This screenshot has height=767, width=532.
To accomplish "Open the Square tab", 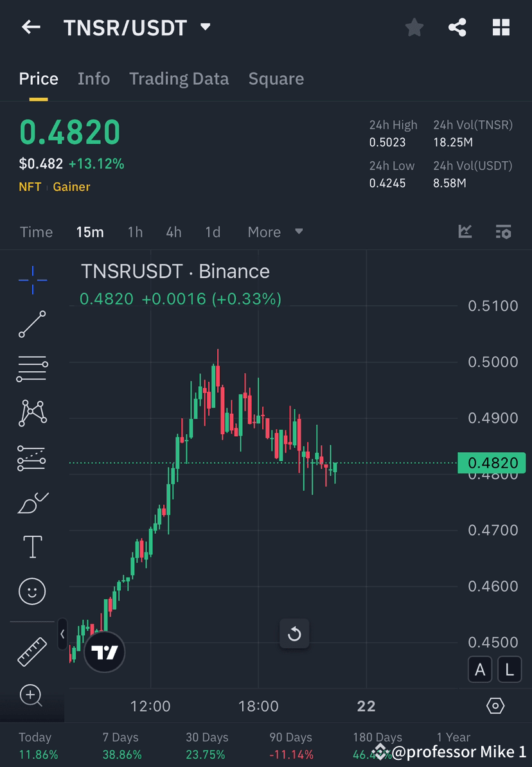I will click(x=276, y=78).
